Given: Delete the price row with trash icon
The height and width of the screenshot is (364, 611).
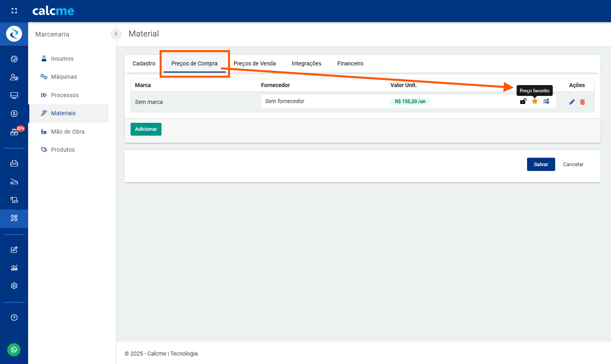Looking at the screenshot, I should click(582, 102).
